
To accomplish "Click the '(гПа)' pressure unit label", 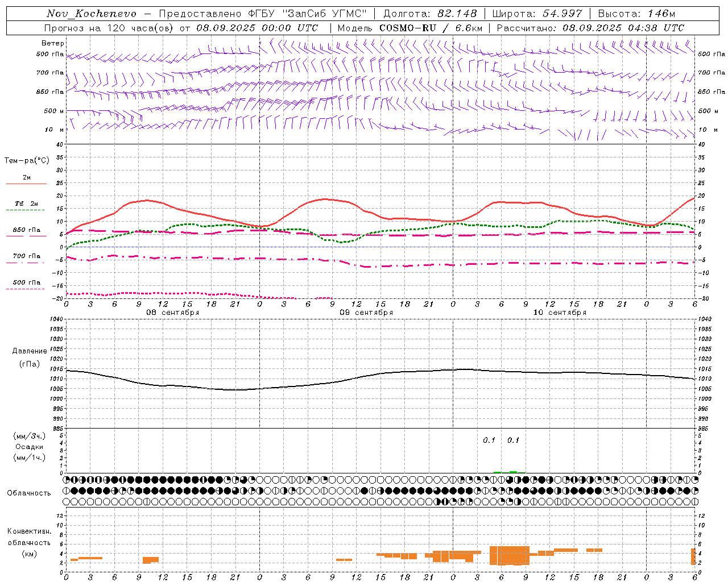I will 30,364.
